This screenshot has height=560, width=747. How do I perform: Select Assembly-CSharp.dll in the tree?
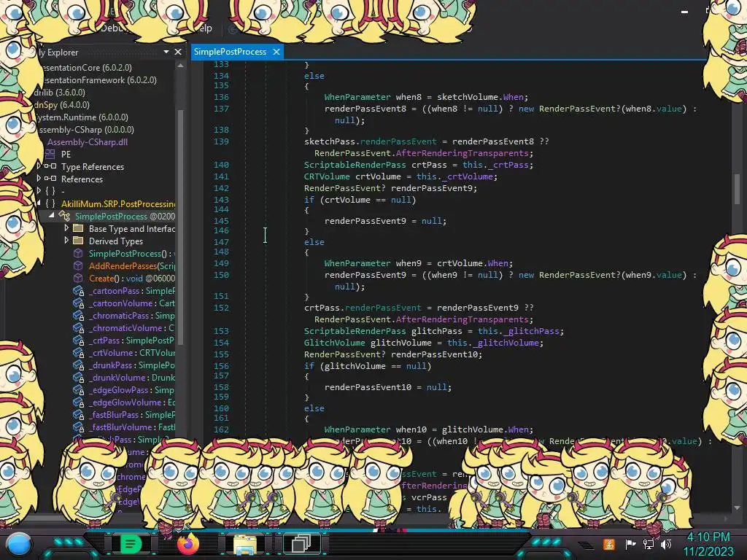(88, 142)
